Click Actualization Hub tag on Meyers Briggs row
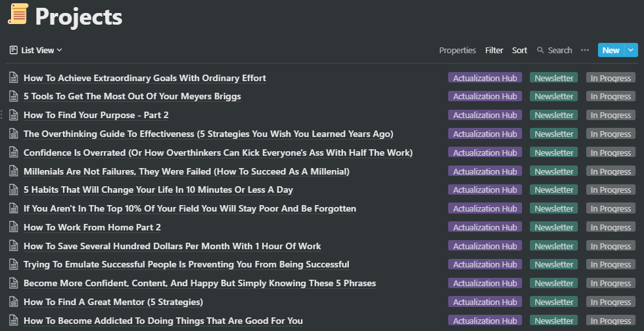Viewport: 644px width, 331px height. [x=485, y=96]
